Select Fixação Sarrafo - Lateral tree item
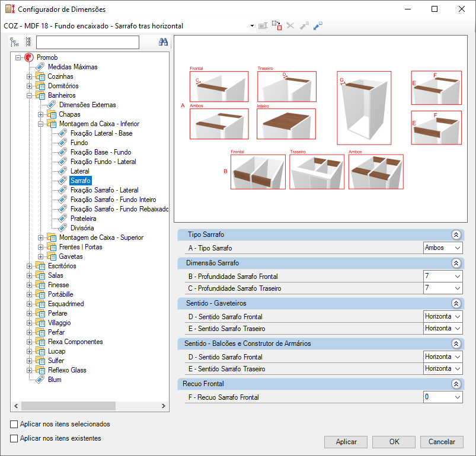 [104, 190]
